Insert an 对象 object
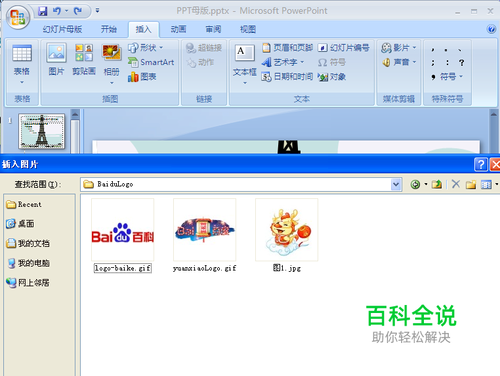The width and height of the screenshot is (500, 376). [332, 77]
